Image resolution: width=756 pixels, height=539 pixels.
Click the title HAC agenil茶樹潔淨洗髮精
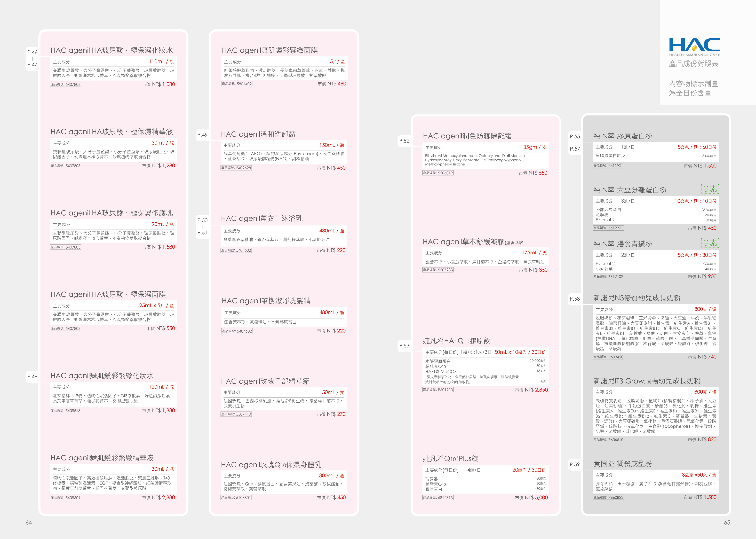tap(266, 301)
